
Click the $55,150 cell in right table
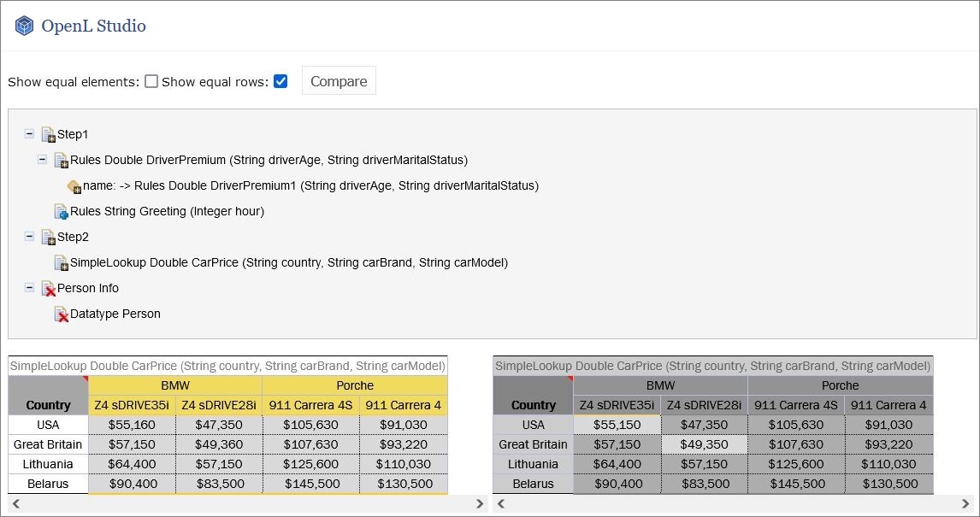617,425
